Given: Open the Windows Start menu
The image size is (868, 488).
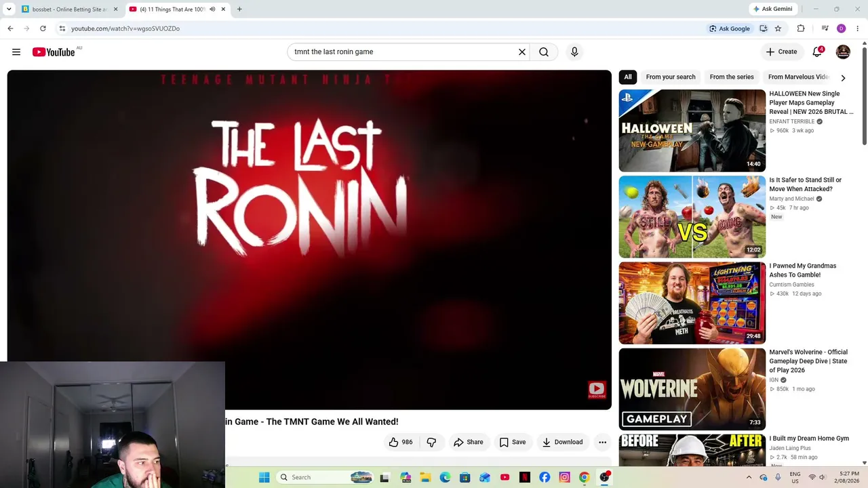Looking at the screenshot, I should tap(264, 477).
